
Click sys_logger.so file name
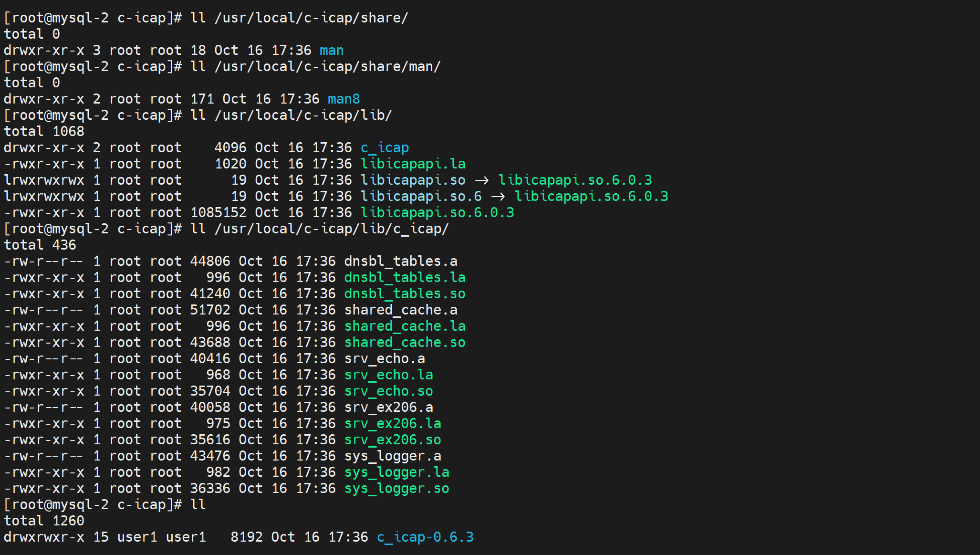[396, 488]
